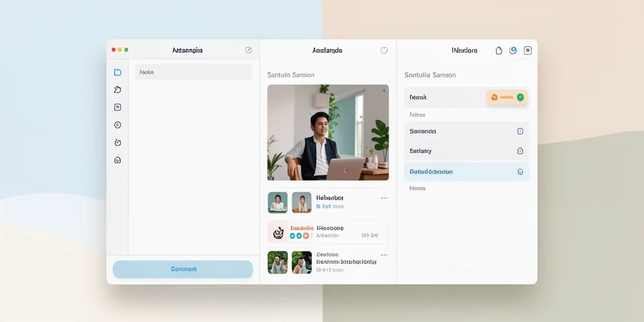Open the blue document icon in the sidebar
Image resolution: width=644 pixels, height=322 pixels.
(x=118, y=72)
